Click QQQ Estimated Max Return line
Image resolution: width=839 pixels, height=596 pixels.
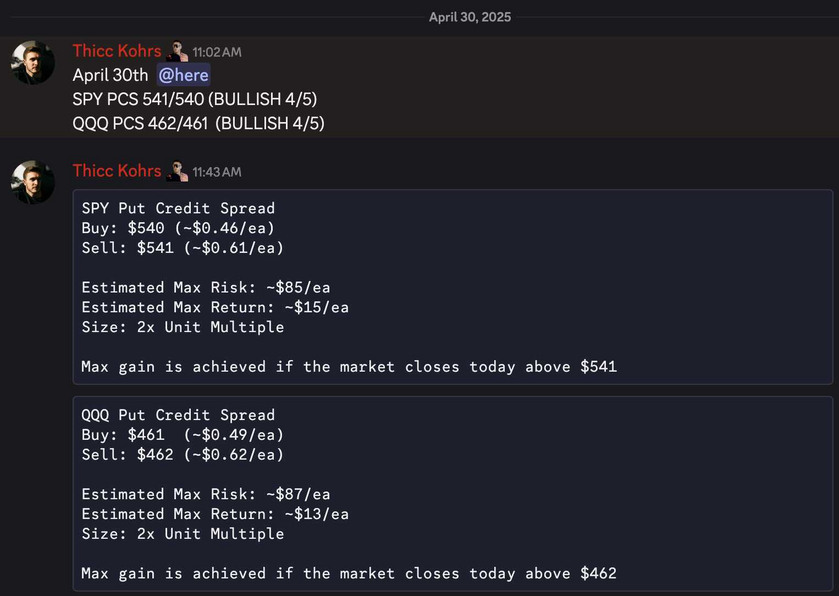(x=215, y=514)
